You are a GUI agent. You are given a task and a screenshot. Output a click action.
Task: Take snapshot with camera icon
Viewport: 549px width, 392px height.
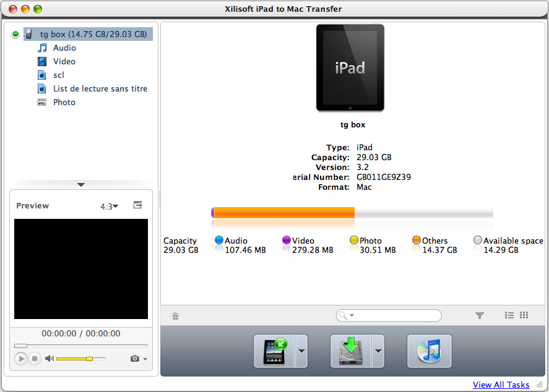134,359
